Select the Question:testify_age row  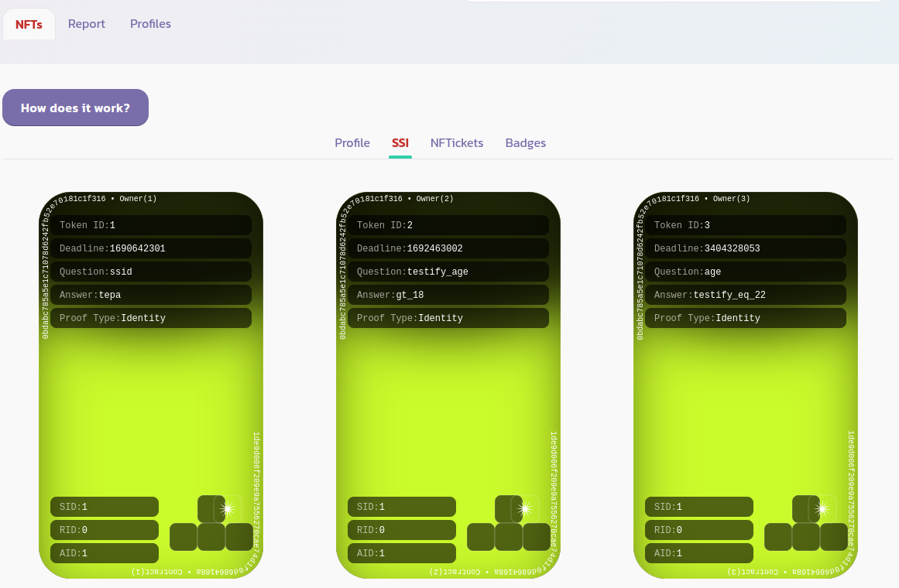[448, 272]
